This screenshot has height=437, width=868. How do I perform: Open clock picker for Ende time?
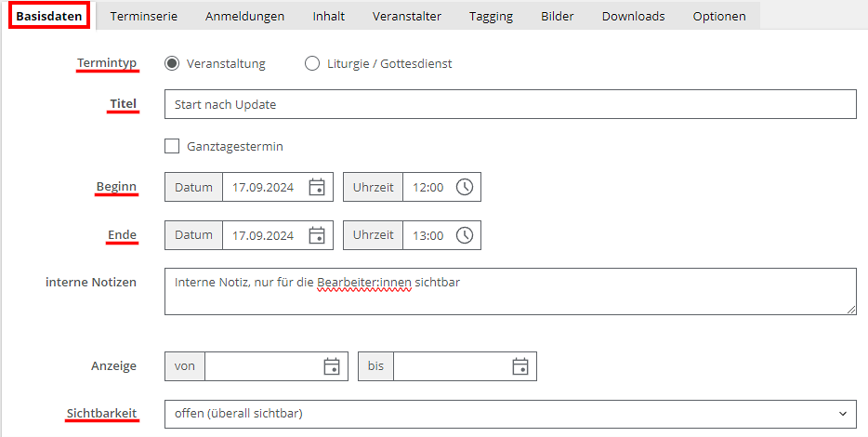pos(465,235)
